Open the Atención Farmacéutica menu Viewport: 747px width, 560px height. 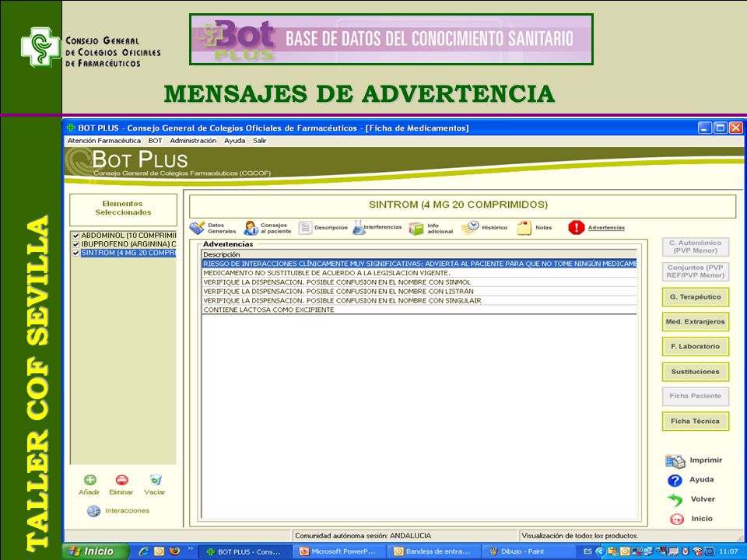pyautogui.click(x=103, y=141)
